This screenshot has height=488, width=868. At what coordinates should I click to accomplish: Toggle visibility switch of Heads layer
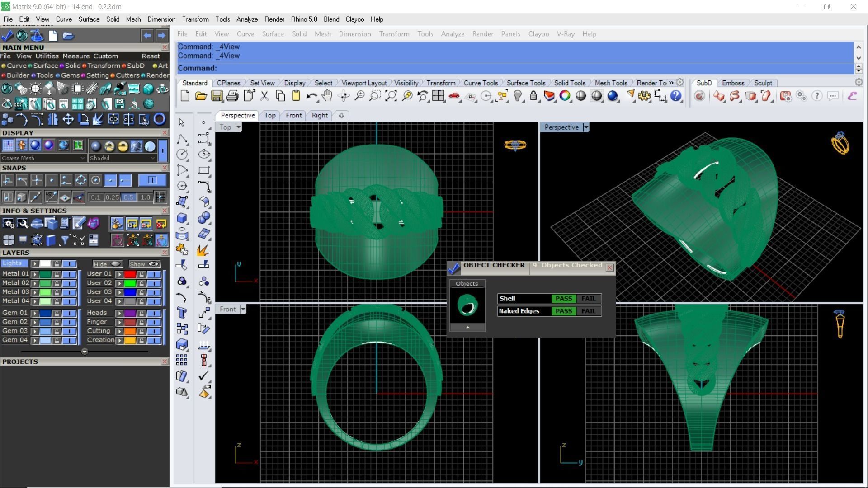[x=154, y=313]
